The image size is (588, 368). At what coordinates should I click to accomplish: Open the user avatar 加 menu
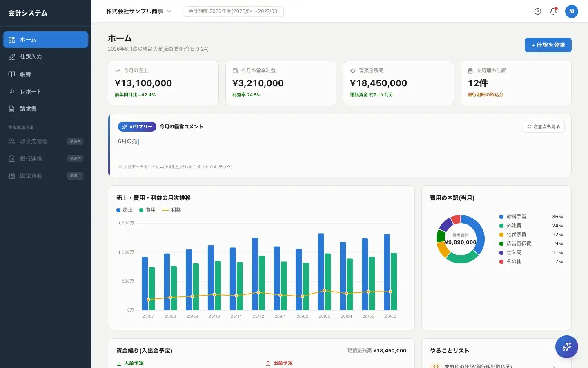coord(572,11)
